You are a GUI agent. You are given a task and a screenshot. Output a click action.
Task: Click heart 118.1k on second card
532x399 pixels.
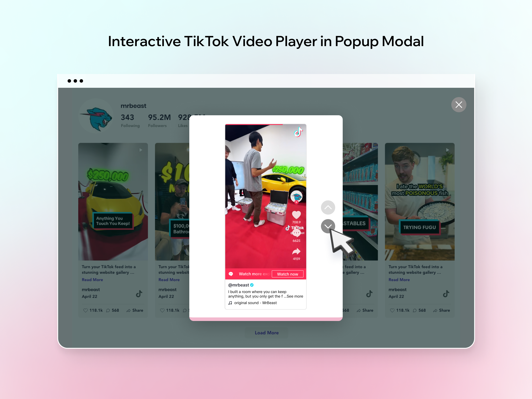coord(170,310)
